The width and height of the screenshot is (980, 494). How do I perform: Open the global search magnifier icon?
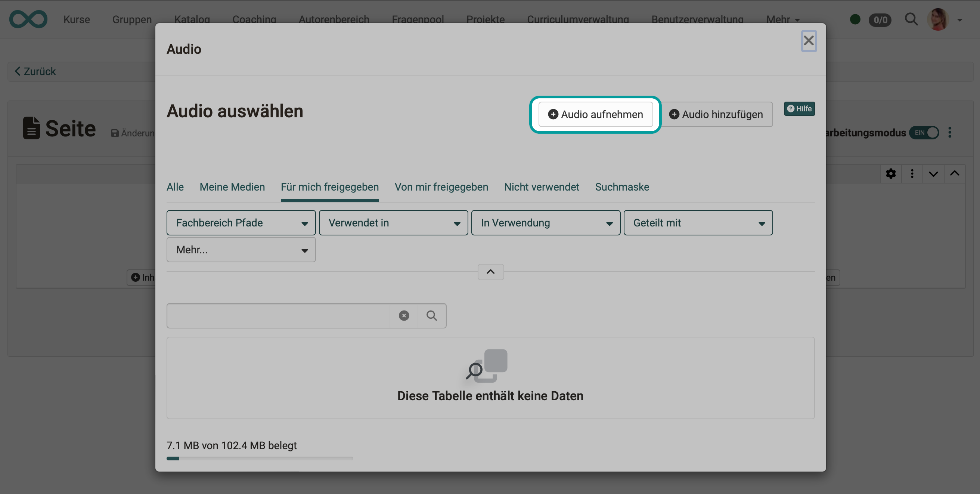click(912, 19)
